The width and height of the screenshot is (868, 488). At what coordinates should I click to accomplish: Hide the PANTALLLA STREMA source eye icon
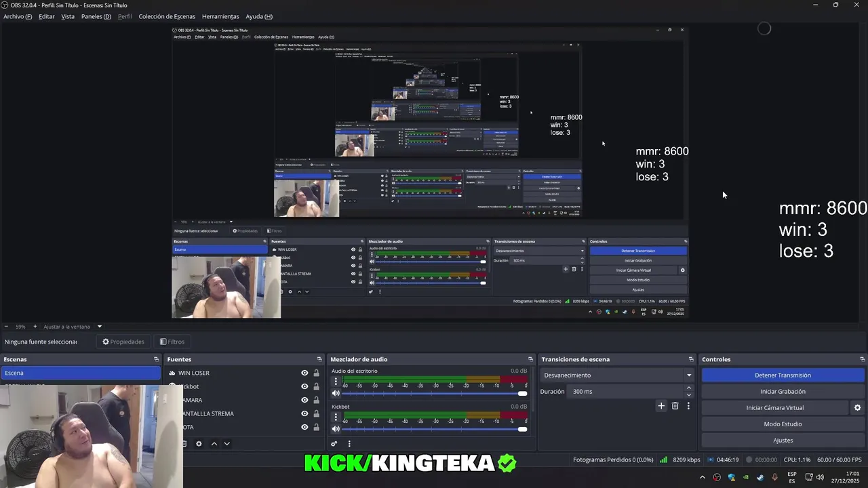pos(304,413)
